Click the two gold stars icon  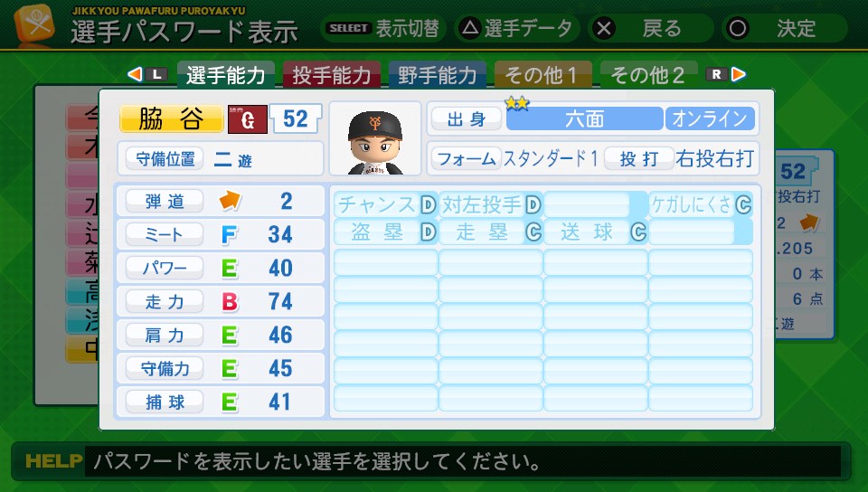tap(517, 103)
